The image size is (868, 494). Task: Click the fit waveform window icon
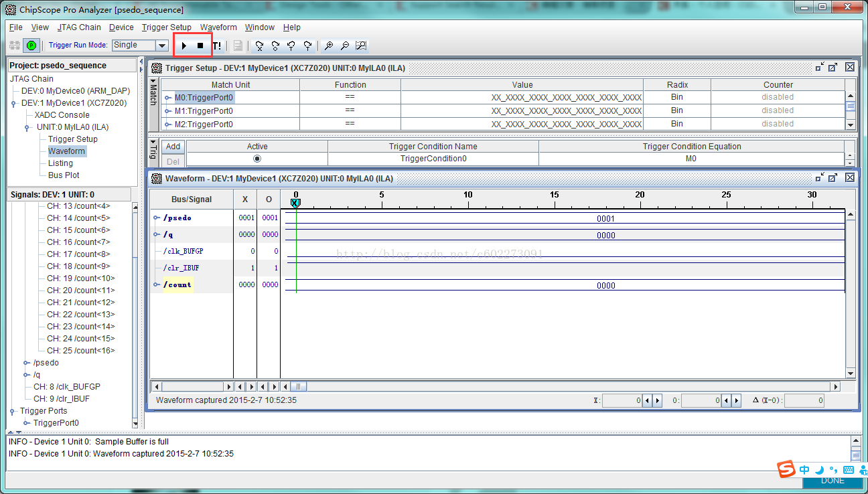coord(361,46)
